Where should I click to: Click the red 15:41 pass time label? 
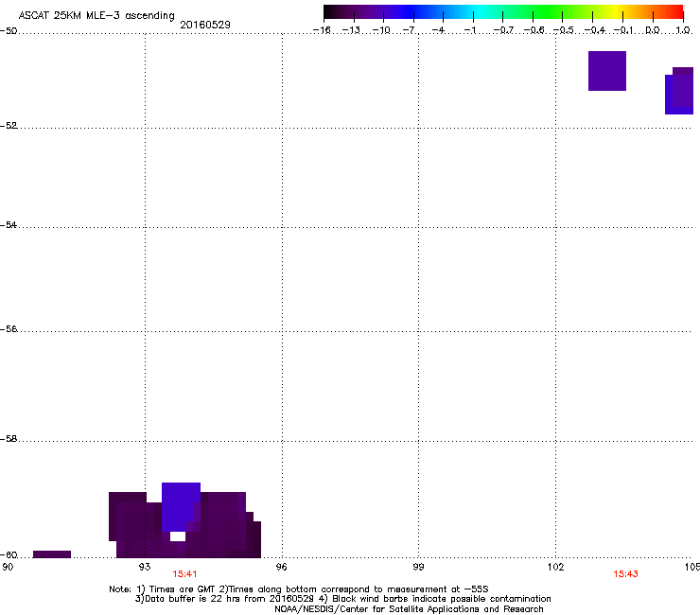(x=184, y=574)
